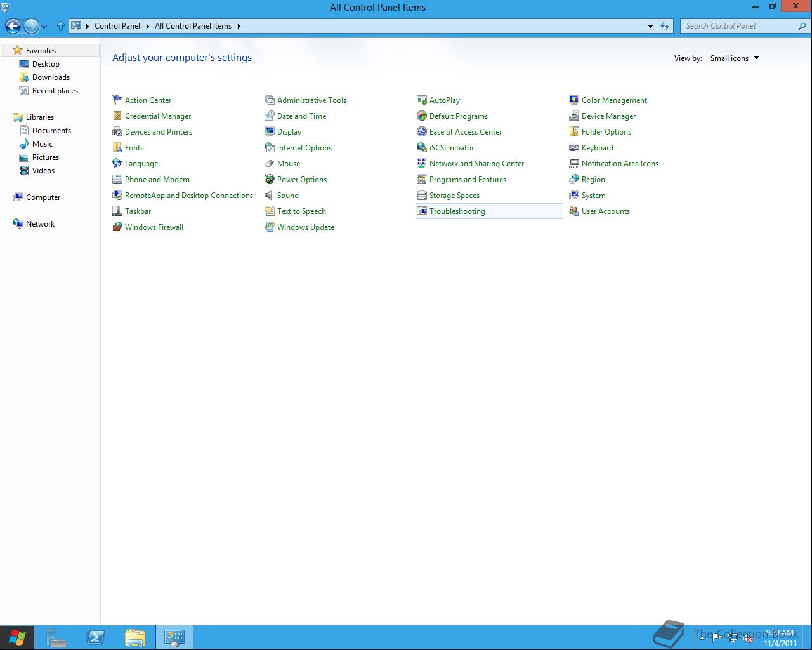Click the Back navigation button

(13, 26)
